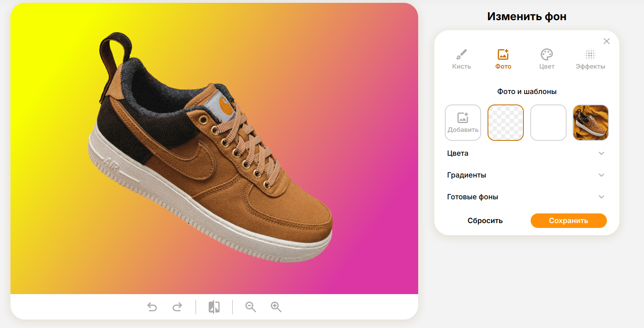The image size is (644, 328).
Task: Switch to the Фото tab
Action: pos(503,59)
